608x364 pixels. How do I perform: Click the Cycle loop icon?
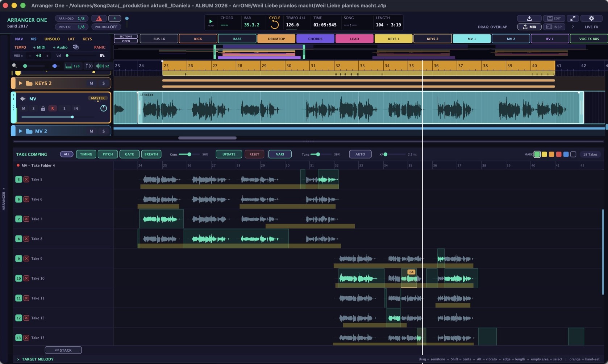[x=275, y=25]
